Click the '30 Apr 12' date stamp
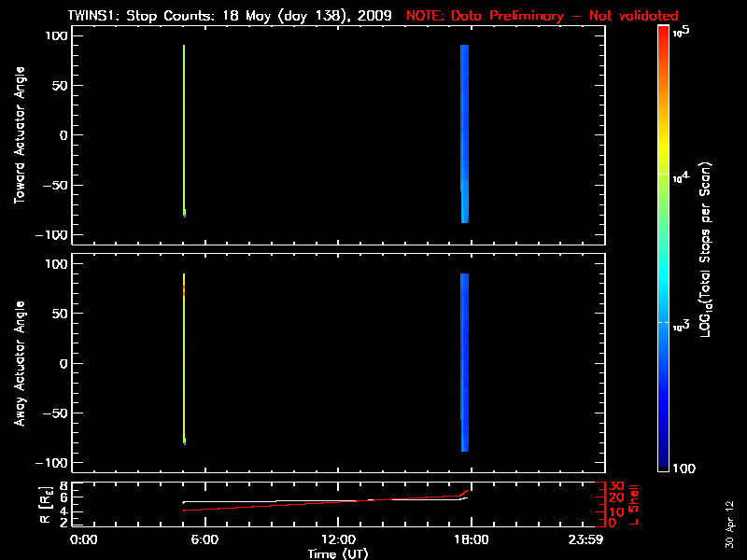 (731, 518)
